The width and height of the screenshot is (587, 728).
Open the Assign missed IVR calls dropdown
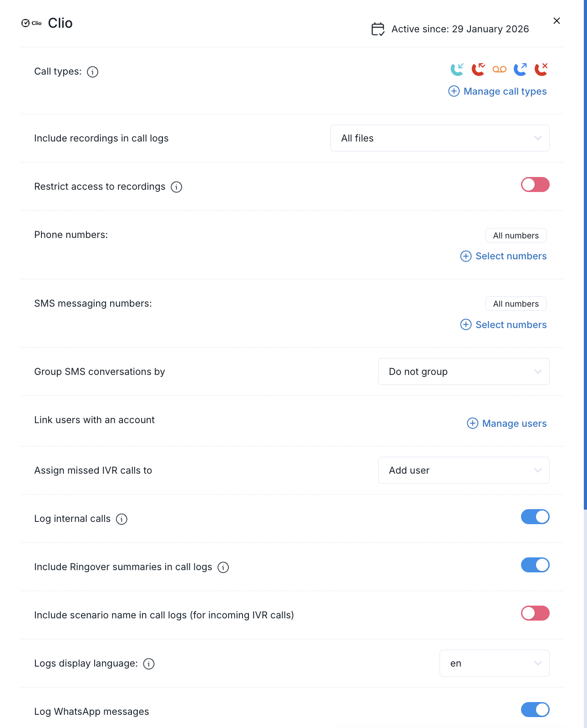[x=463, y=470]
